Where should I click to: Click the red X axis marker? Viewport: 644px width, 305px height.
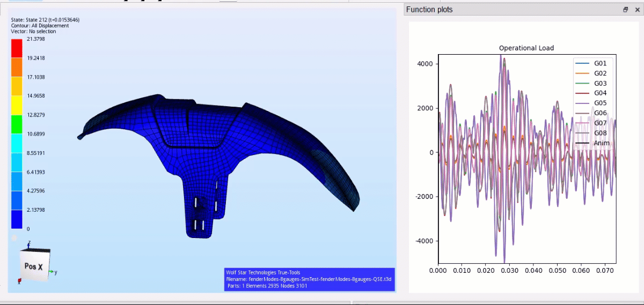click(x=20, y=280)
